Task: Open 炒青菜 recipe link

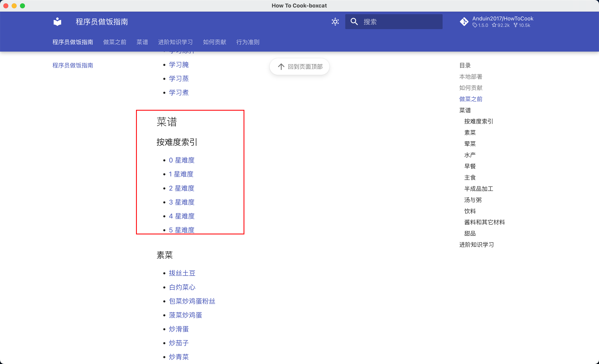Action: point(179,357)
